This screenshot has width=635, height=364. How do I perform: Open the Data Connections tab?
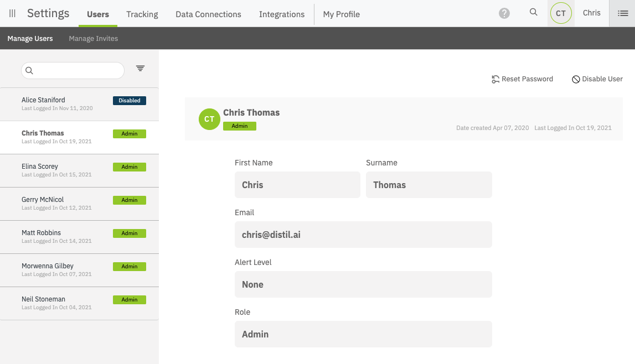point(208,14)
